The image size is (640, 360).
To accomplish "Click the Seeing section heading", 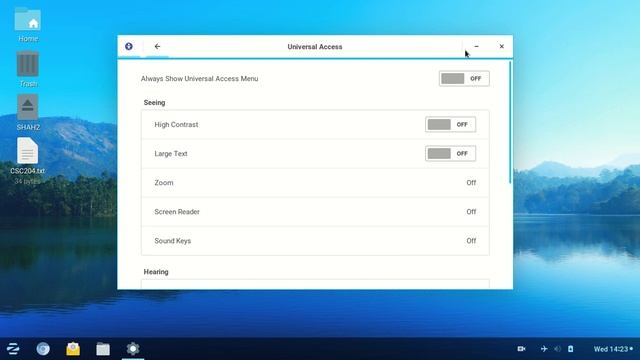I will [154, 102].
